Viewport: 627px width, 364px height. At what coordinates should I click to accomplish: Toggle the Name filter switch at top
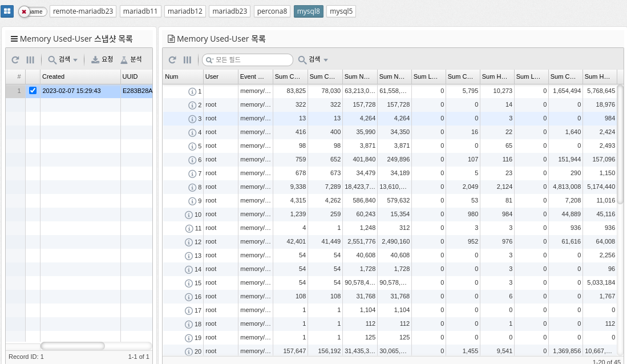pos(32,11)
